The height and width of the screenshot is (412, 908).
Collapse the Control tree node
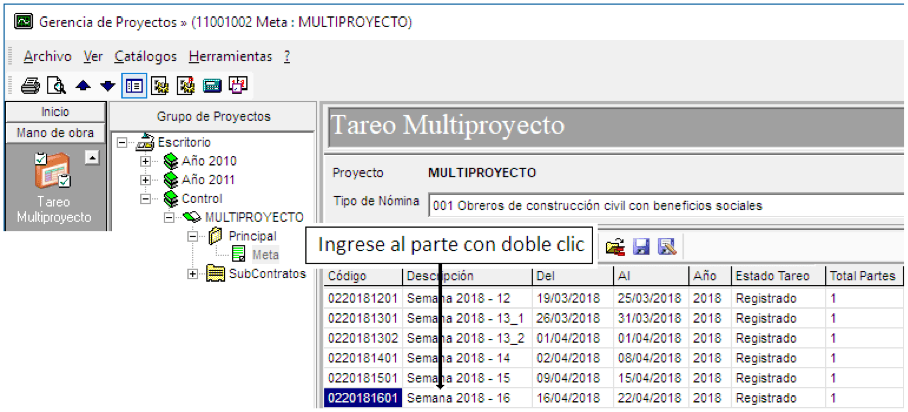(145, 199)
